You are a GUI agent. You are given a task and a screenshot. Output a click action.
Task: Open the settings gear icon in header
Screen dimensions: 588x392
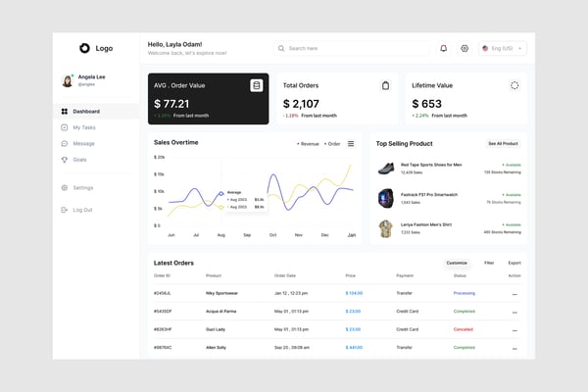pyautogui.click(x=465, y=48)
